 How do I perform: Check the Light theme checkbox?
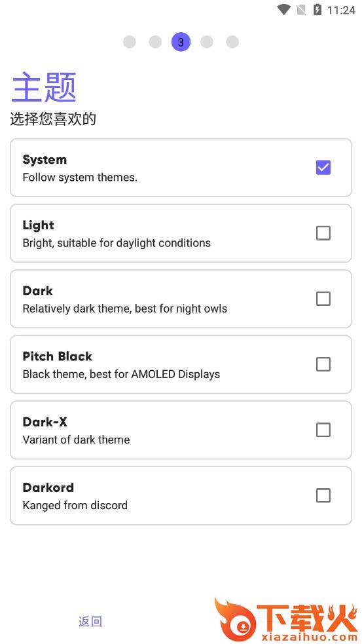[323, 233]
